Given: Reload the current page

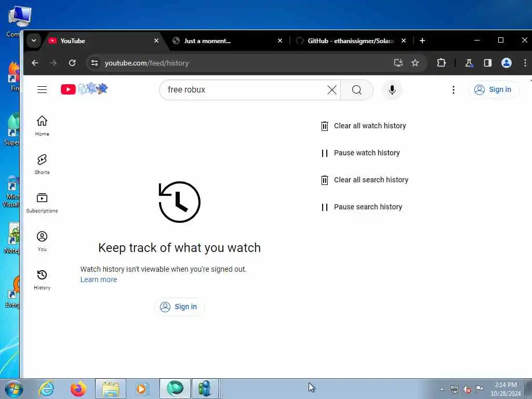Looking at the screenshot, I should click(72, 63).
